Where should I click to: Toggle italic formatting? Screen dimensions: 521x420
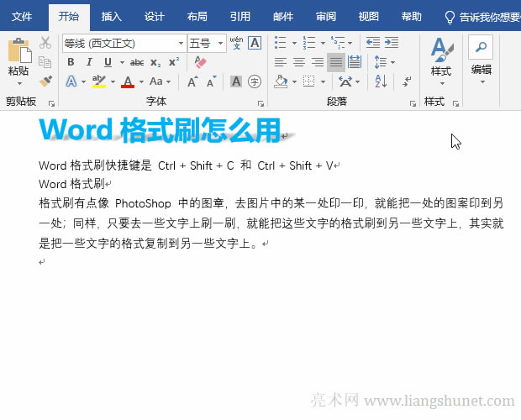[x=89, y=62]
